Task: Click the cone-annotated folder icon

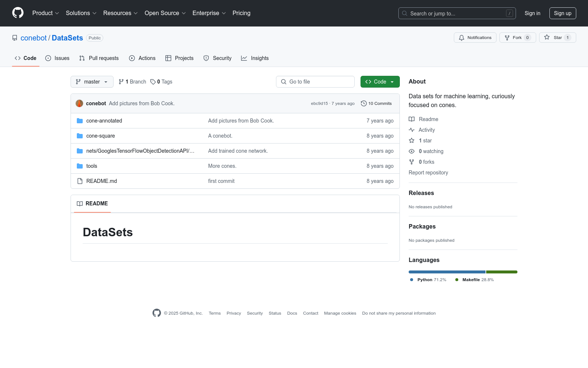Action: tap(80, 121)
